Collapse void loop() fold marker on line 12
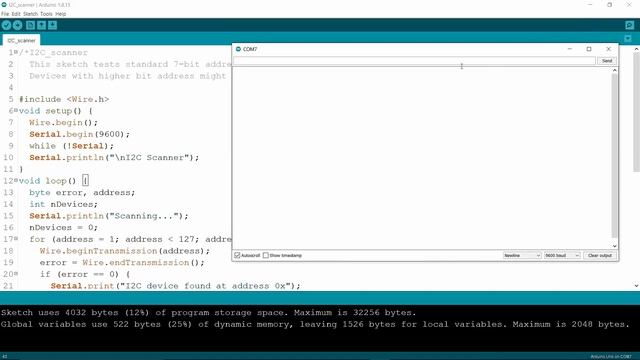 pos(16,180)
